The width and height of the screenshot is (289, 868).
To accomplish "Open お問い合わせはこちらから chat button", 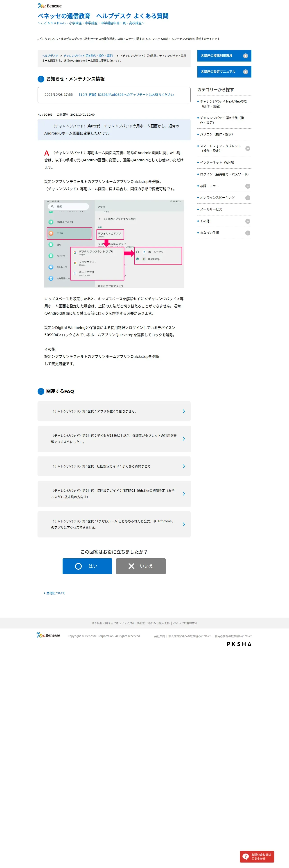I will [257, 856].
